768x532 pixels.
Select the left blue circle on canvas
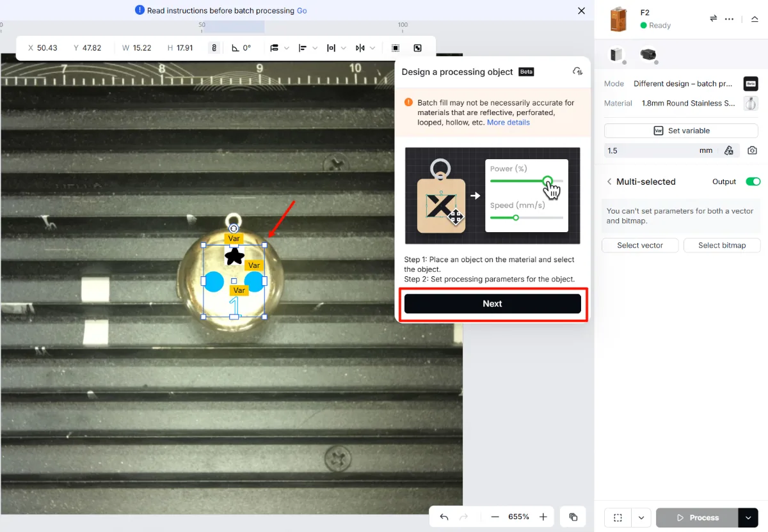point(214,281)
